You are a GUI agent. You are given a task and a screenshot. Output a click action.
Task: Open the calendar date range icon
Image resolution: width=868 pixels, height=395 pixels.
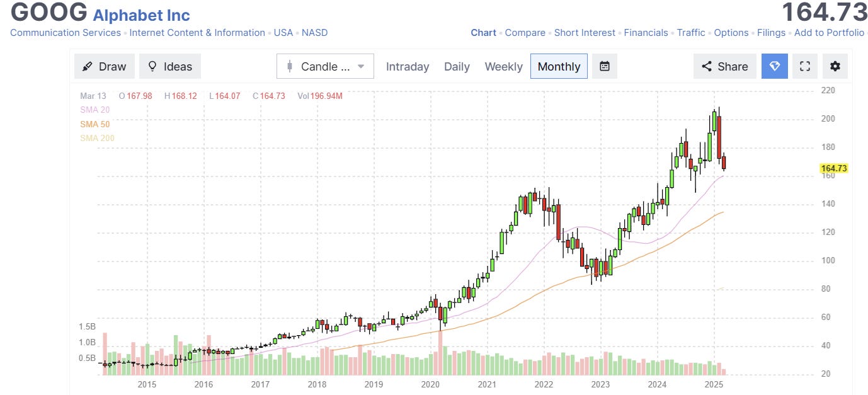click(605, 66)
